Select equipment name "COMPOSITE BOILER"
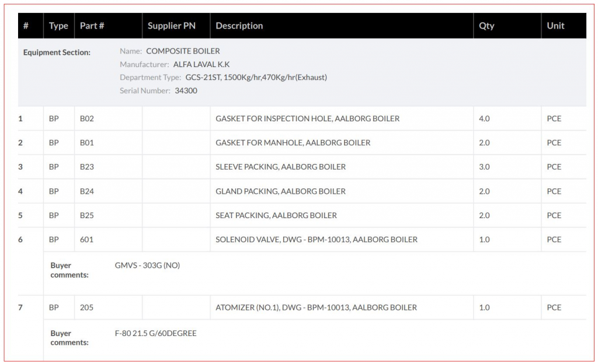The image size is (598, 364). point(183,51)
